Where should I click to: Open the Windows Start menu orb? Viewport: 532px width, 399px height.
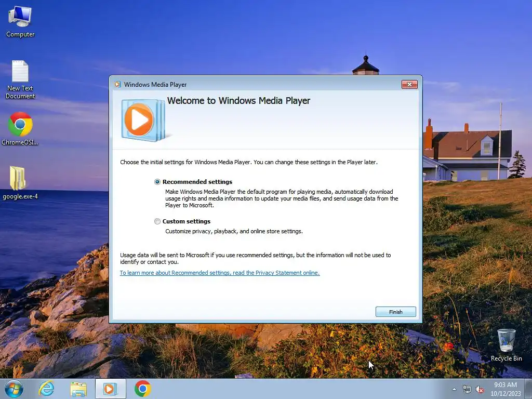point(14,389)
